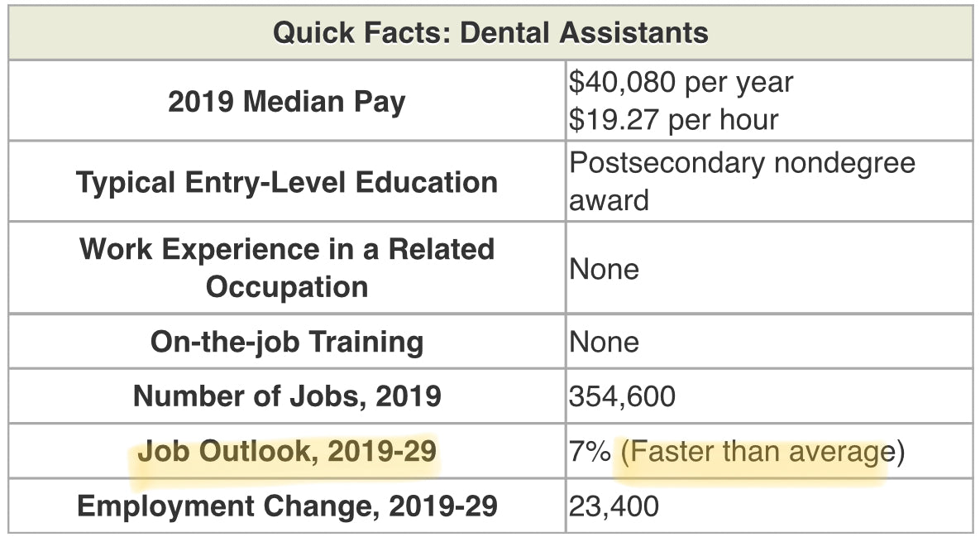Click the Quick Facts: Dental Assistants header
The image size is (980, 542).
(490, 32)
